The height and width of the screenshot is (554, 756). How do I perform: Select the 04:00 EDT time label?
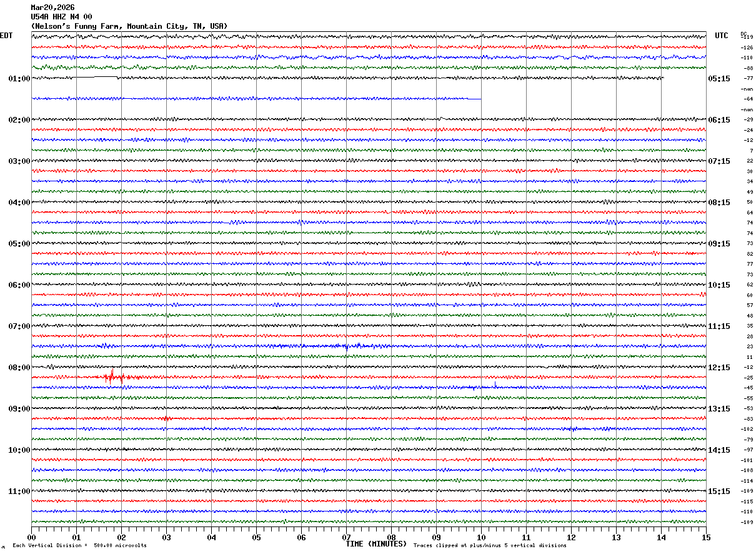(x=19, y=203)
